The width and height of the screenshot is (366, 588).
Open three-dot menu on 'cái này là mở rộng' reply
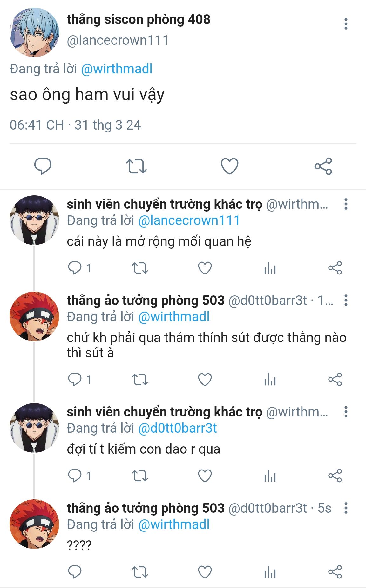pos(346,204)
